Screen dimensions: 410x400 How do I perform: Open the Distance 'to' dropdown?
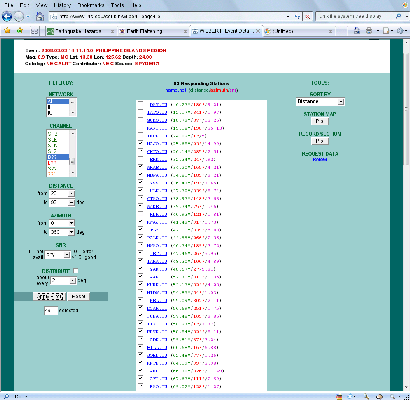62,202
